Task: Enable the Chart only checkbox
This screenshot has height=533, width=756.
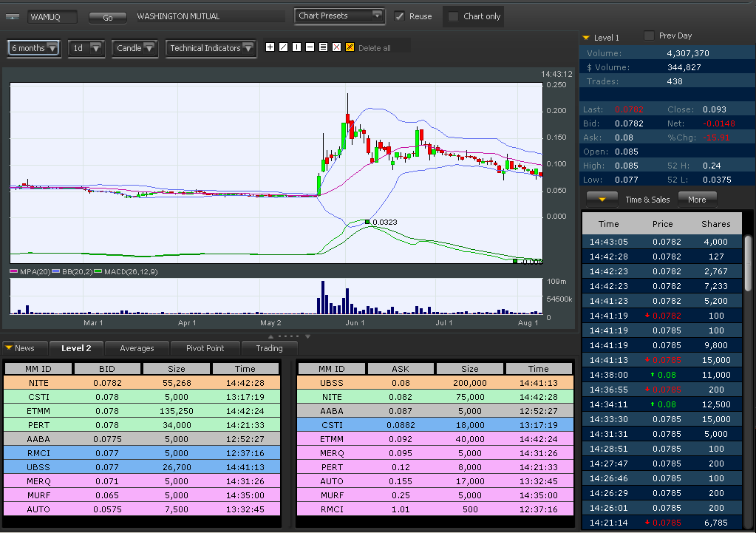Action: pos(453,16)
